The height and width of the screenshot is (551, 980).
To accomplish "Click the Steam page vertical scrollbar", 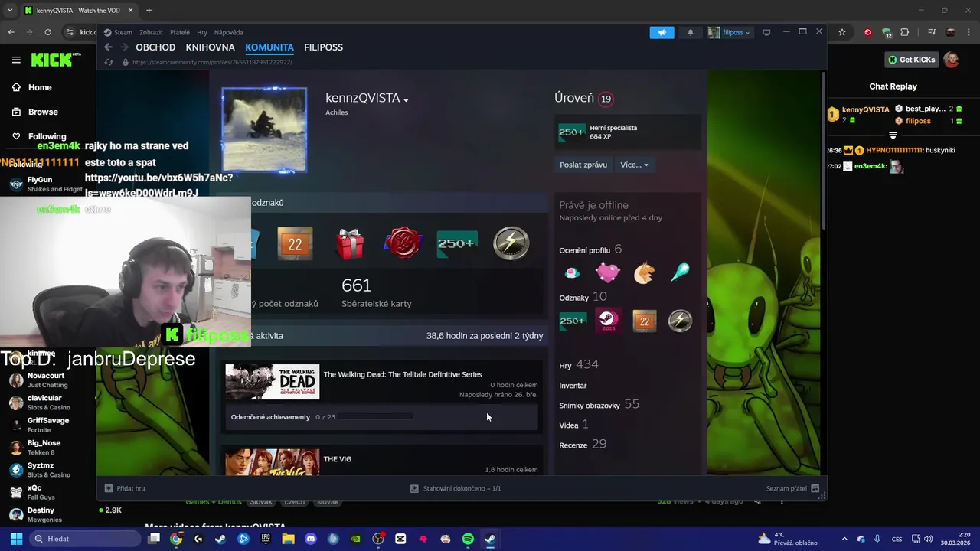I will point(824,150).
